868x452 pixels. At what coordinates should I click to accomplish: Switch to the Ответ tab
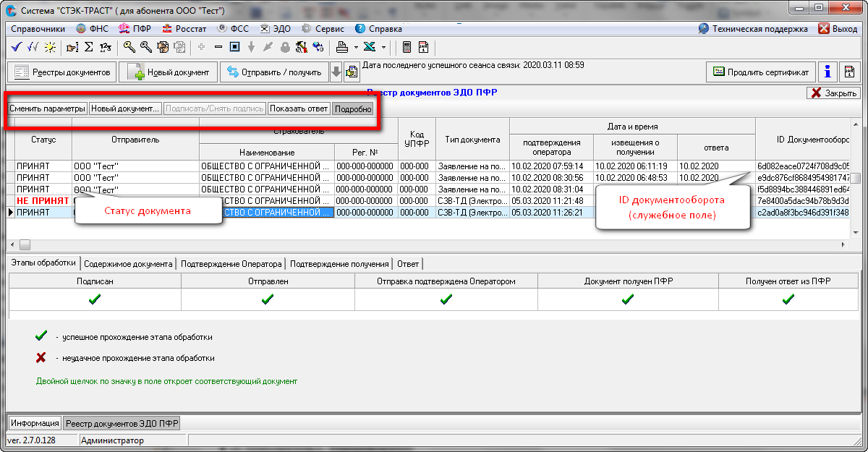tap(408, 263)
